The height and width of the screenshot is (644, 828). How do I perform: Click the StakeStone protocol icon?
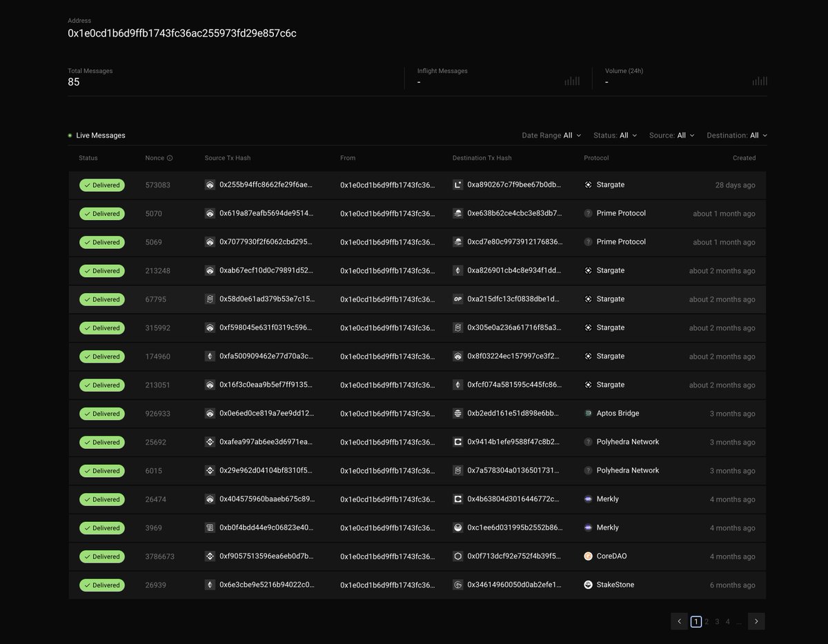pos(588,585)
